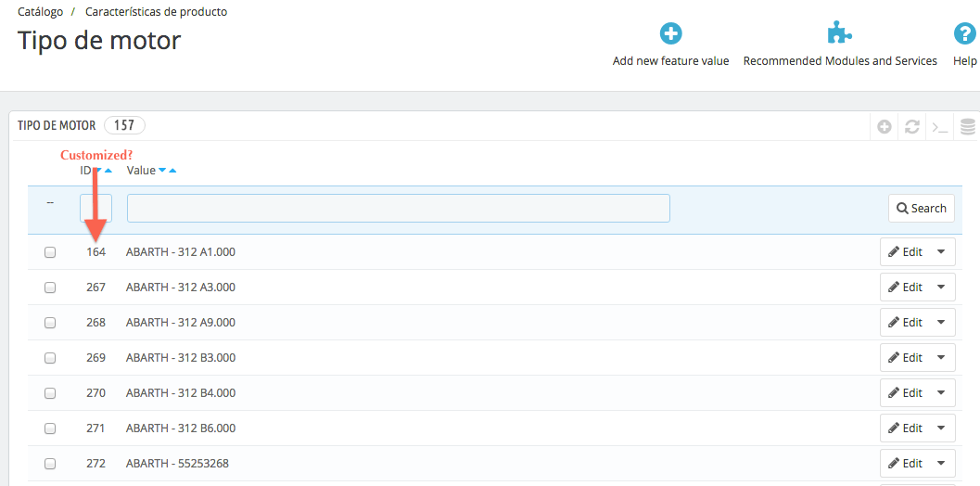Open Características de producto breadcrumb

pos(157,12)
